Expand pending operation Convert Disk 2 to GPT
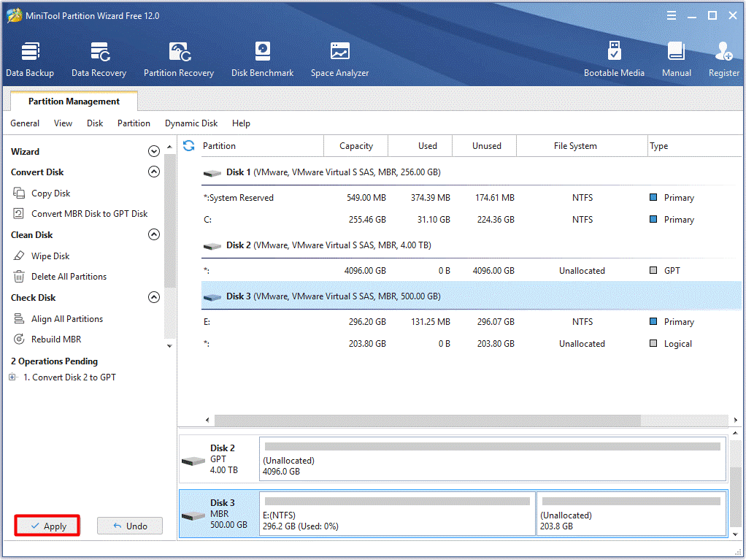 [12, 377]
